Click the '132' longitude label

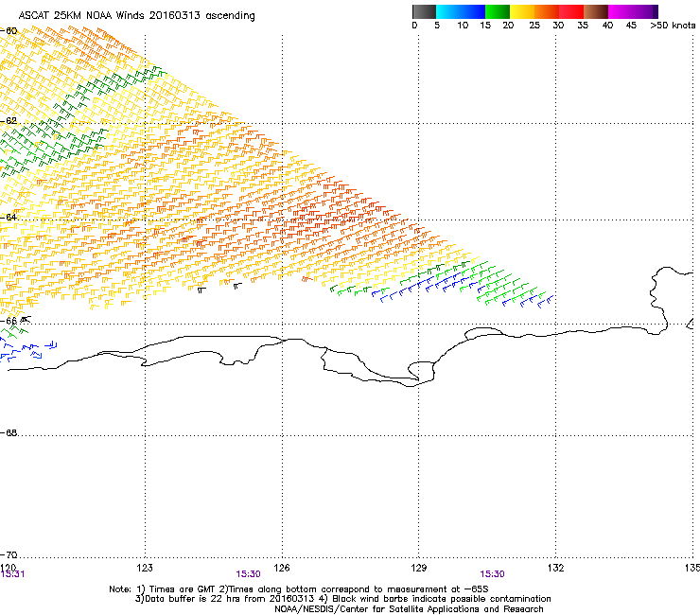coord(556,568)
